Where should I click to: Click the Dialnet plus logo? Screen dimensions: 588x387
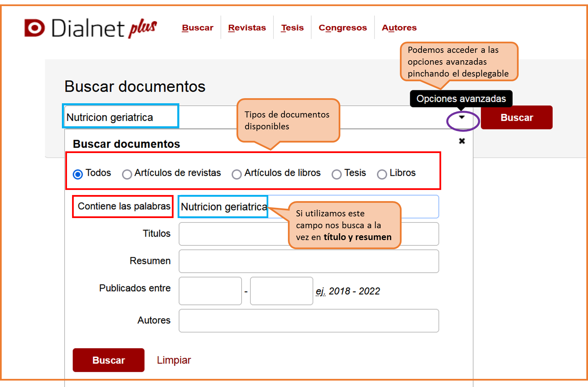[90, 28]
